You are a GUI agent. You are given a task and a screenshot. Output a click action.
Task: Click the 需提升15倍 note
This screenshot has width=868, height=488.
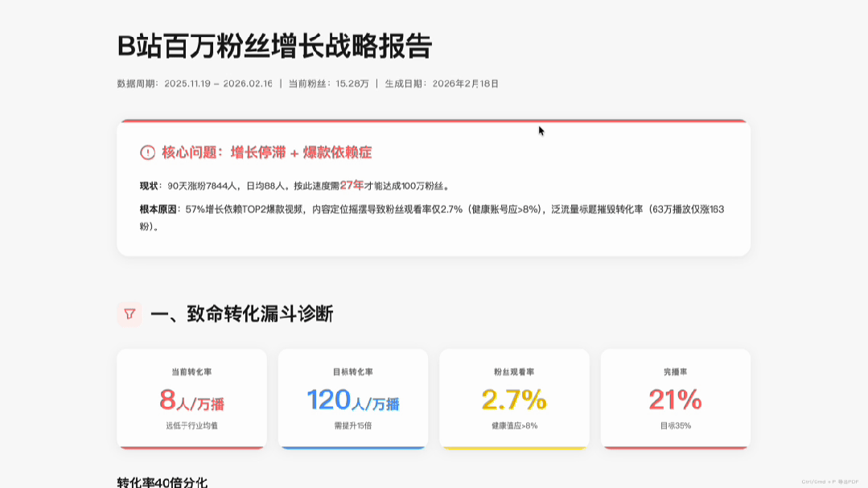point(352,425)
